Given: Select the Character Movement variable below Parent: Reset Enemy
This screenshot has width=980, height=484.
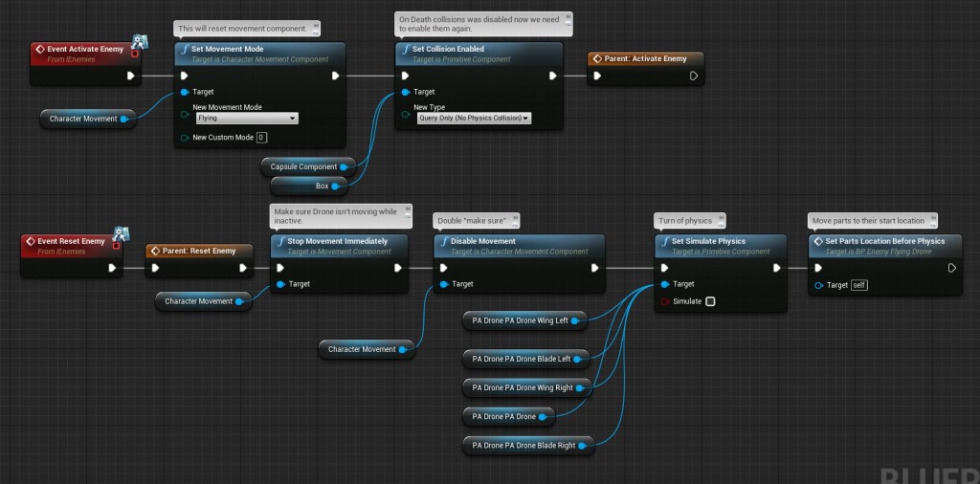Looking at the screenshot, I should tap(203, 301).
